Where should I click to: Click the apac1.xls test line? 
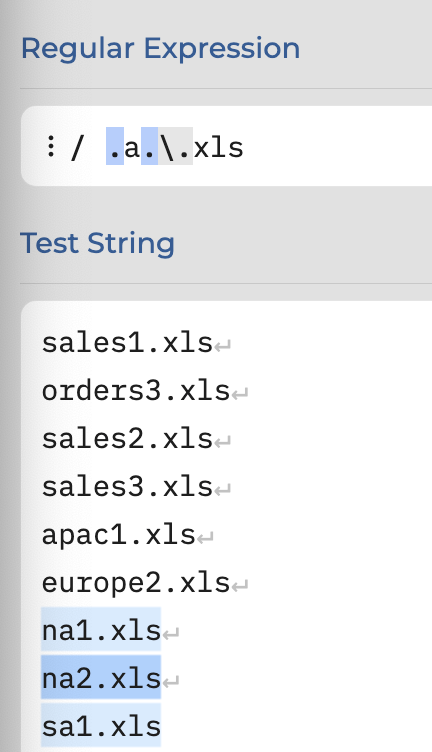click(118, 535)
